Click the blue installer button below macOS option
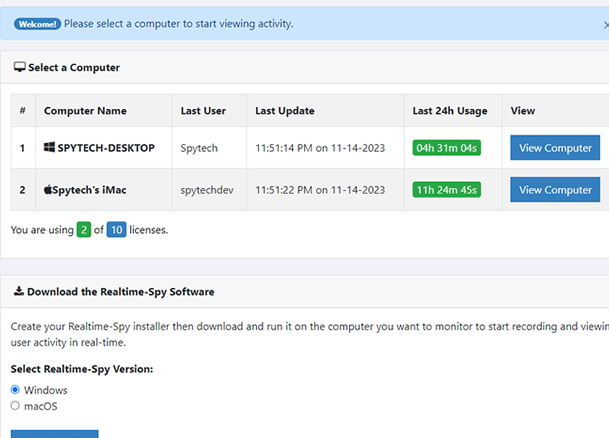The image size is (609, 438). 54,434
